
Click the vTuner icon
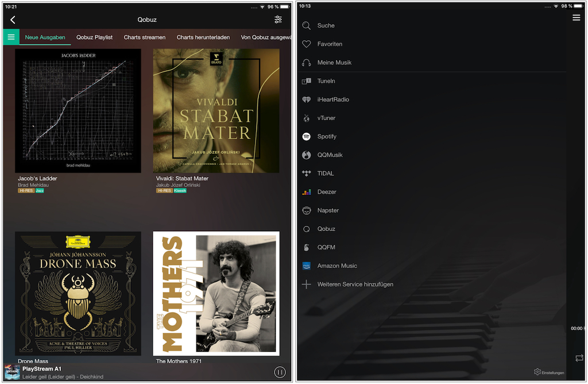click(307, 118)
